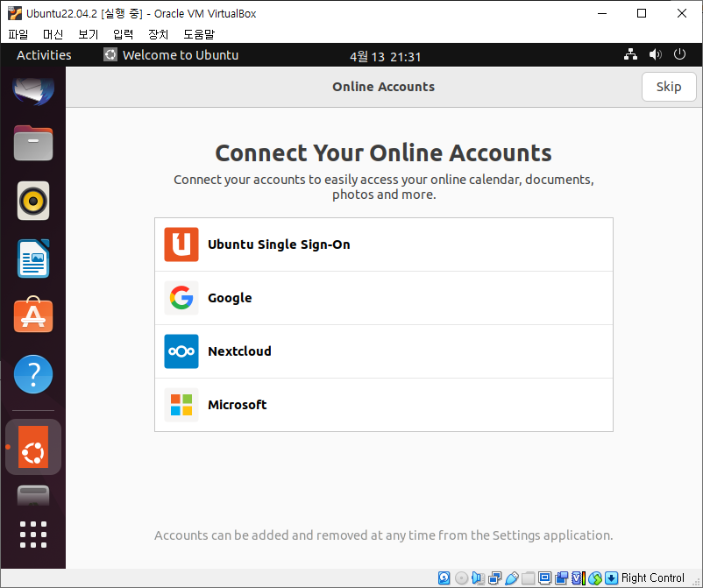Open LibreOffice Writer from dock
This screenshot has height=588, width=703.
pos(33,259)
